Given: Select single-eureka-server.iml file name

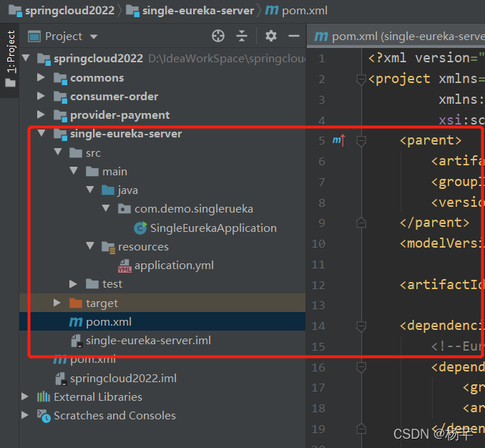Looking at the screenshot, I should 149,341.
